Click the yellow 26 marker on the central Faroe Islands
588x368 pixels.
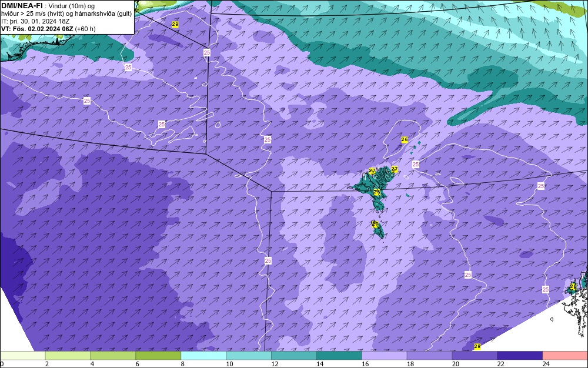coord(377,192)
